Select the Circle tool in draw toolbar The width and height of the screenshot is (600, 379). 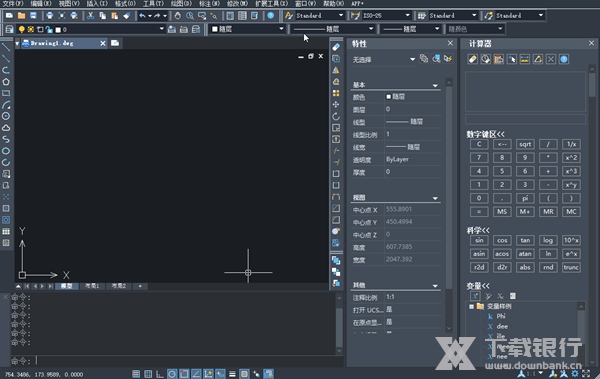6,116
